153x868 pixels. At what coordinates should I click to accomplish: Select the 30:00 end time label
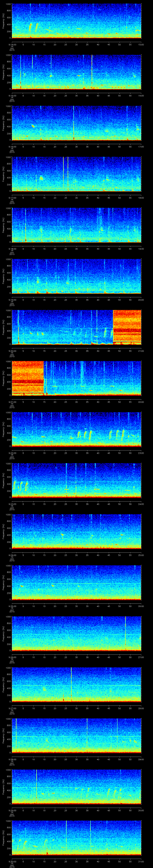[141, 810]
